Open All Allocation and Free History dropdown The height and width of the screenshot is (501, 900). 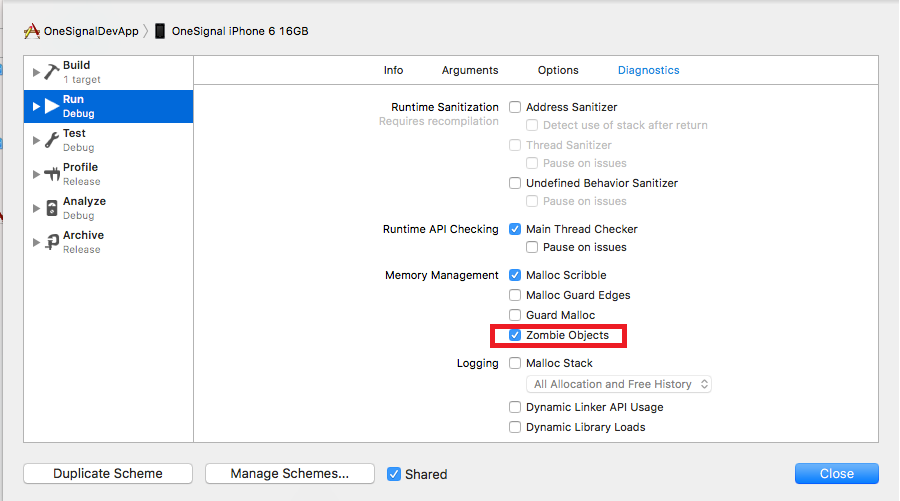pyautogui.click(x=619, y=384)
